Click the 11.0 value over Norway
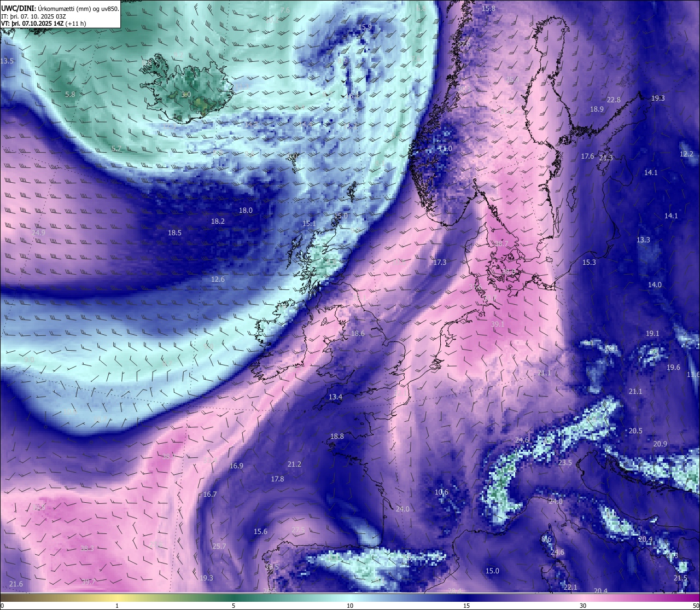 point(445,149)
